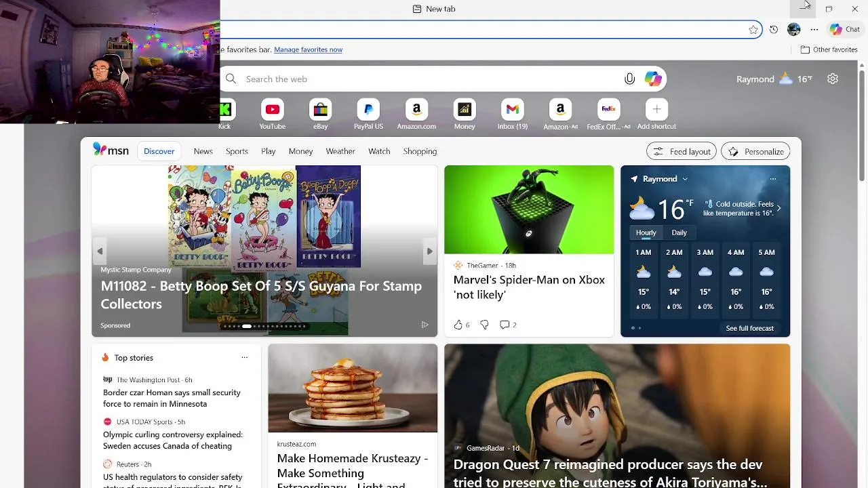The height and width of the screenshot is (488, 868).
Task: Open Edge Settings and more ellipsis
Action: coord(814,29)
